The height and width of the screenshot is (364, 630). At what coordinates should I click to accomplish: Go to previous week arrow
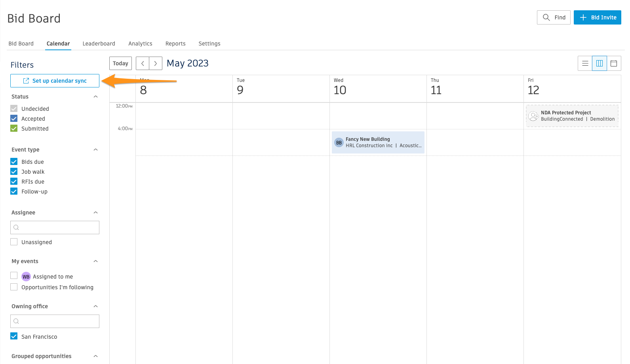tap(143, 63)
